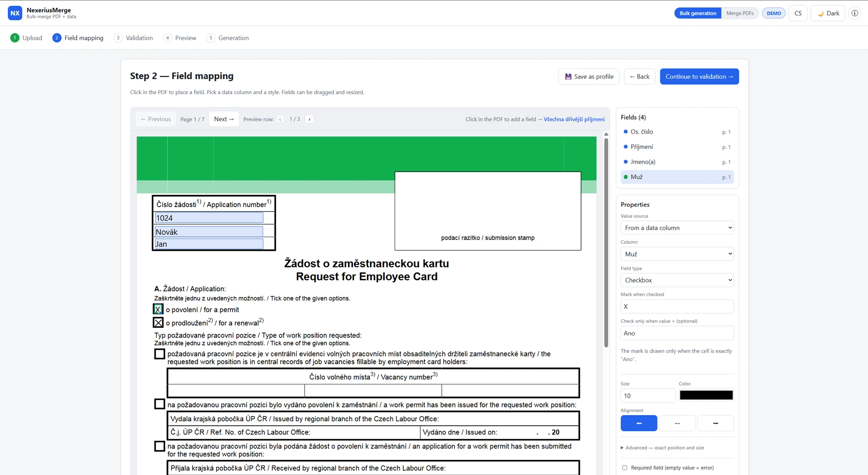868x475 pixels.
Task: Select the Novák field on PDF
Action: (209, 232)
